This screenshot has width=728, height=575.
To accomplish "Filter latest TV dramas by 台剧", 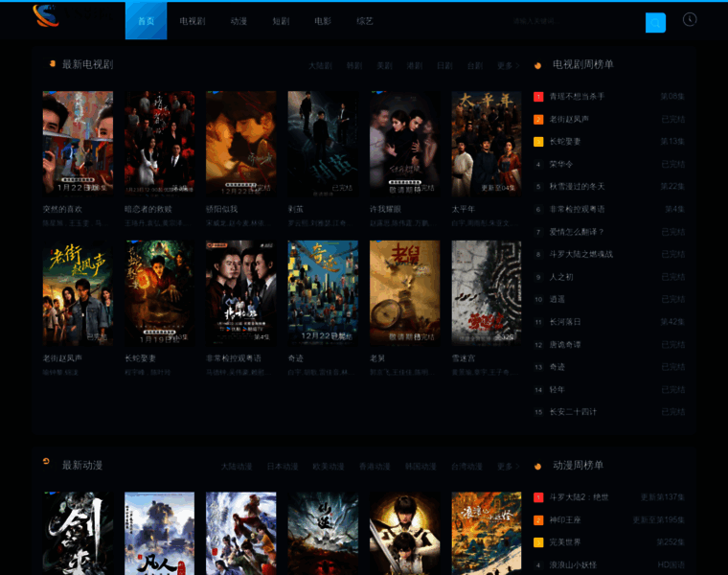I will [x=475, y=65].
